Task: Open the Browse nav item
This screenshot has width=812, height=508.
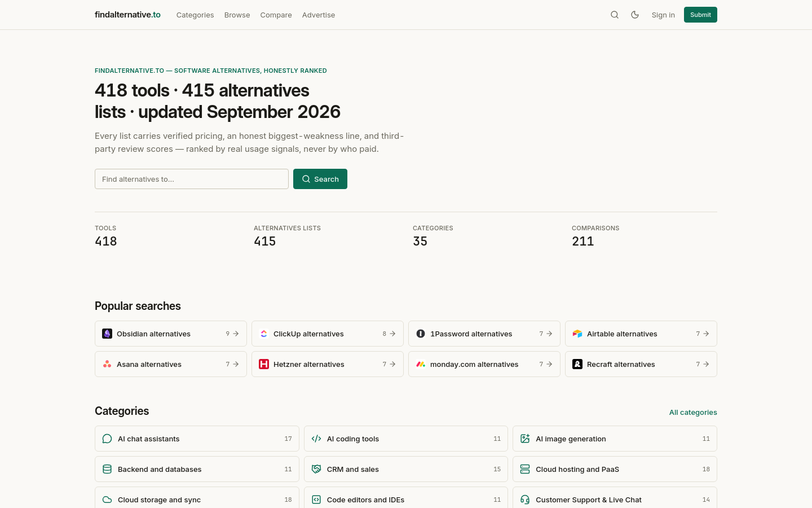Action: (x=237, y=15)
